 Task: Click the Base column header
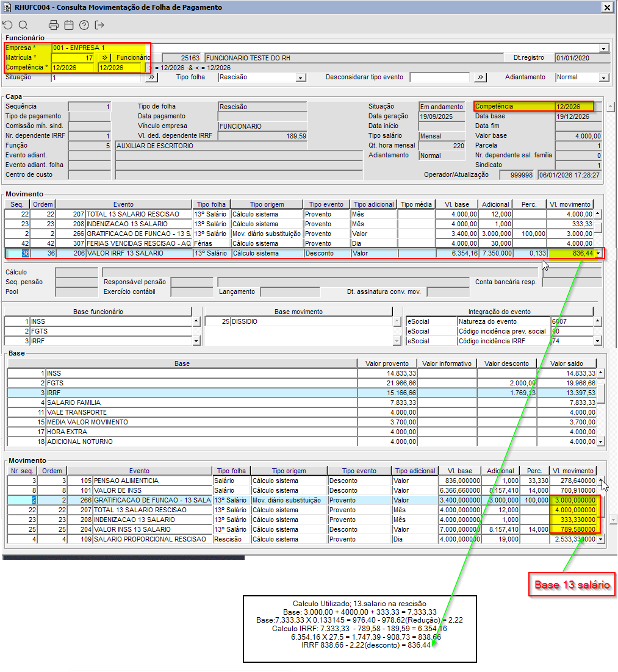coord(182,363)
